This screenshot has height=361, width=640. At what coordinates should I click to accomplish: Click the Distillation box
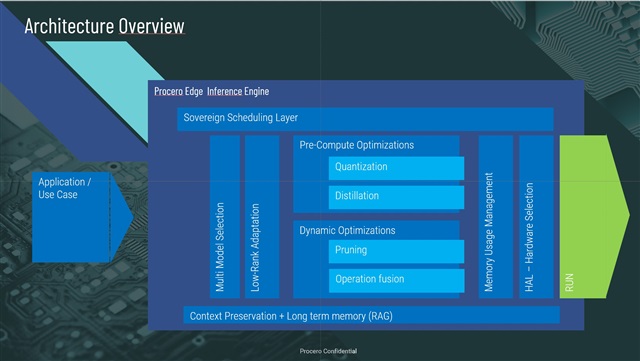(396, 197)
